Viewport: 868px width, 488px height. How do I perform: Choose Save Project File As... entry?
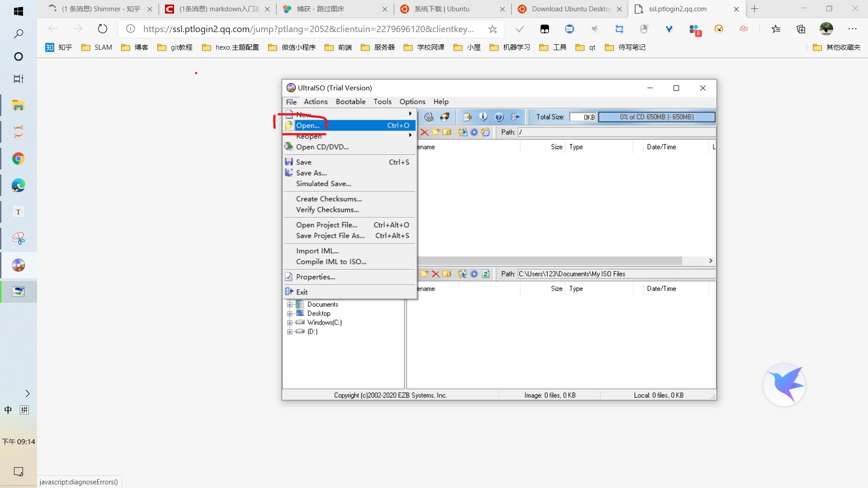click(349, 236)
